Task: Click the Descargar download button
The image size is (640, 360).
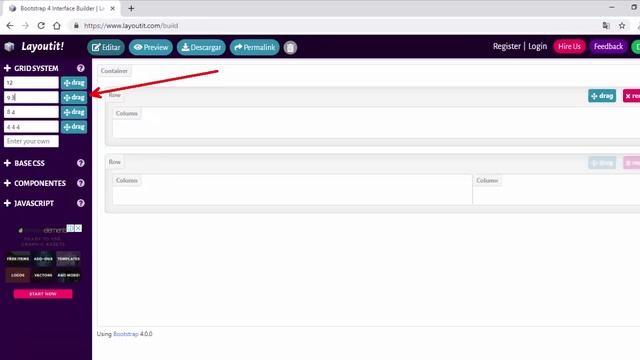Action: tap(201, 47)
